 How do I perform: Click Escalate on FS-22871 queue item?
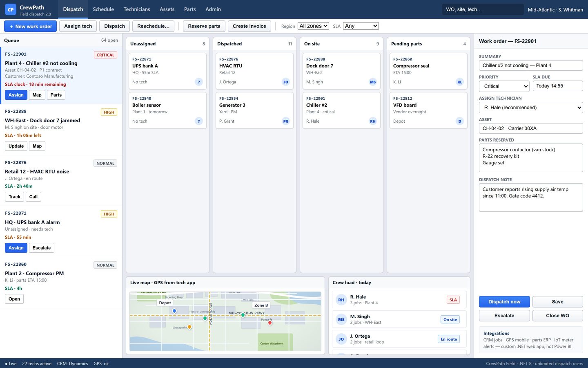pos(42,248)
